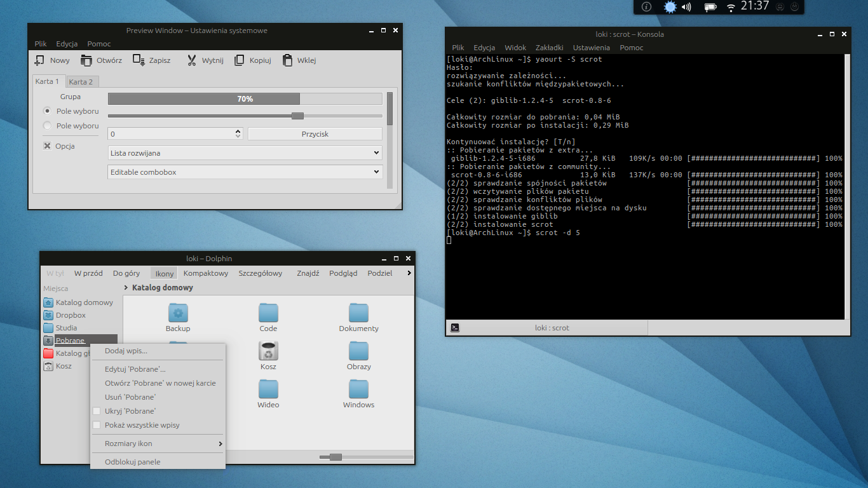This screenshot has width=868, height=488.
Task: Open the Wideo folder icon
Action: click(268, 389)
